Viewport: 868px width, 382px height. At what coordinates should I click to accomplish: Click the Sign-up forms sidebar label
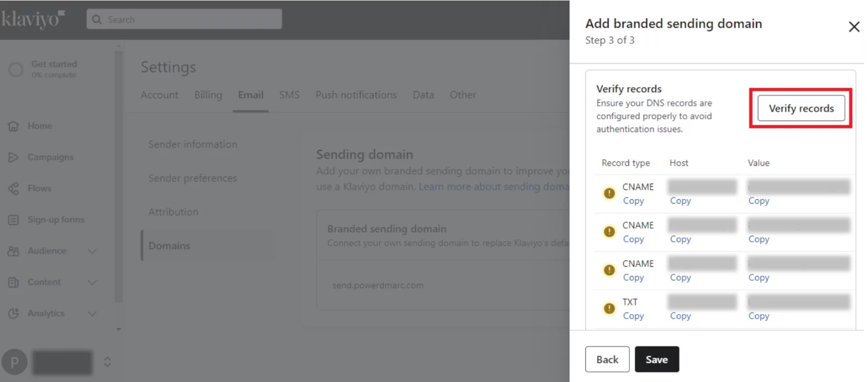click(x=56, y=220)
